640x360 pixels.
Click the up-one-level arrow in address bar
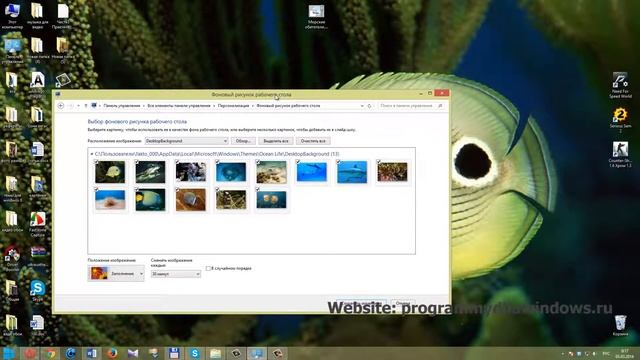point(86,106)
